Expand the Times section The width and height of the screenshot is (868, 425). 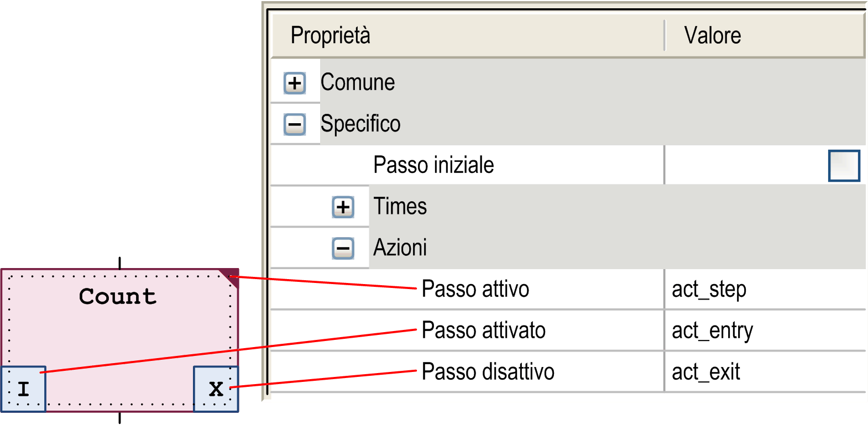(343, 207)
